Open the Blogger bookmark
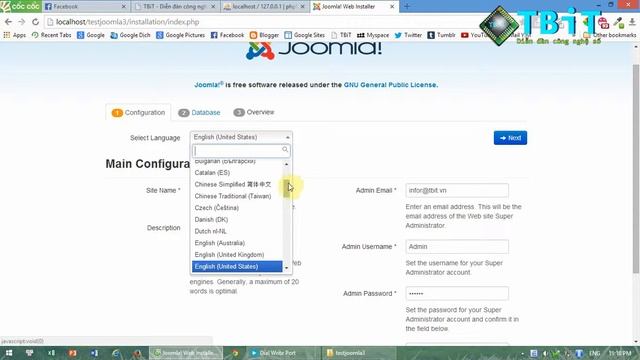 pos(264,35)
